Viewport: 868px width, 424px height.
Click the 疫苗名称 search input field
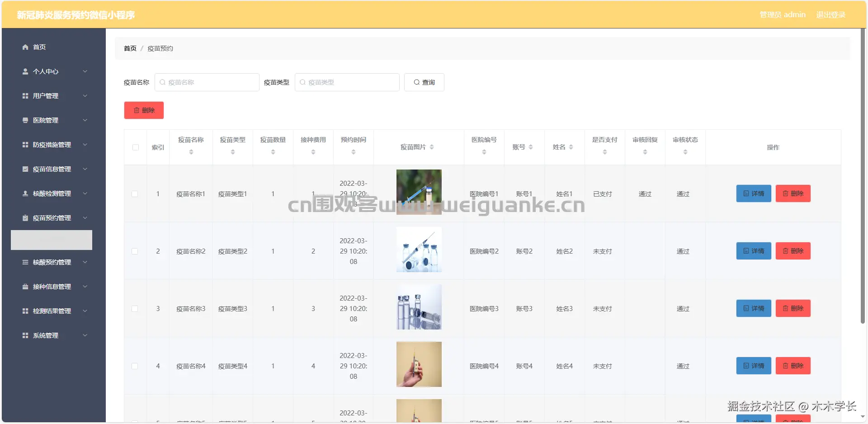(207, 82)
